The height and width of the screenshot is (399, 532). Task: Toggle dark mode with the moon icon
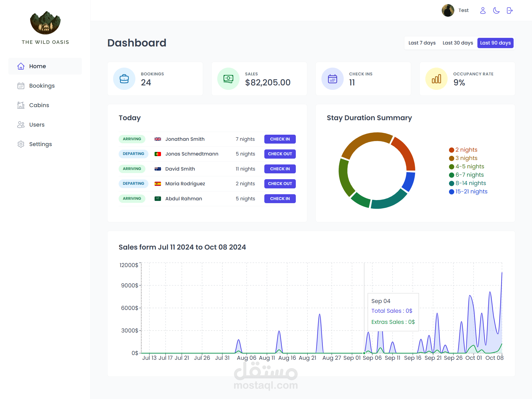pos(496,11)
